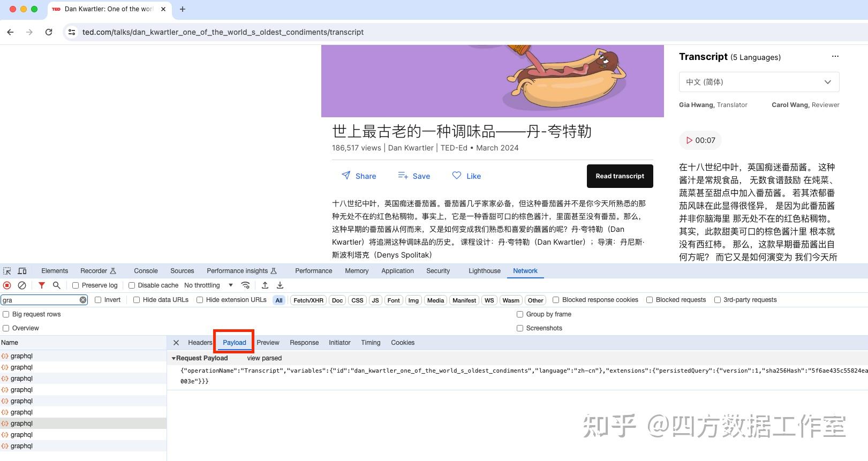Open the Response tab
The image size is (868, 461).
pos(304,343)
